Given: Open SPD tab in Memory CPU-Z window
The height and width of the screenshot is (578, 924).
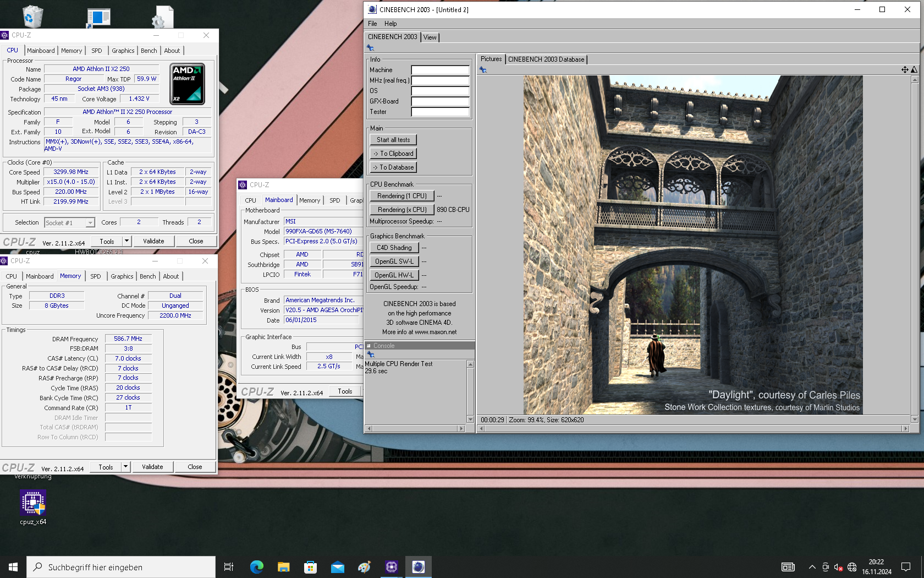Looking at the screenshot, I should (96, 276).
